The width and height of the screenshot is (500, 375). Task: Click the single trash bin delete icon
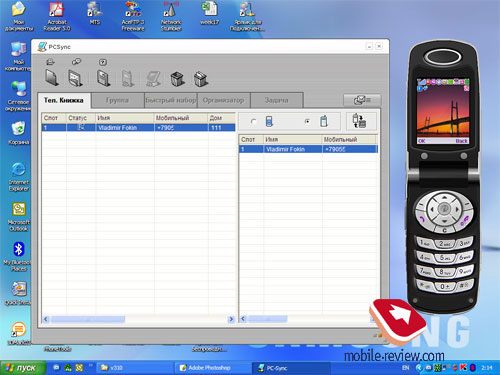tap(177, 79)
